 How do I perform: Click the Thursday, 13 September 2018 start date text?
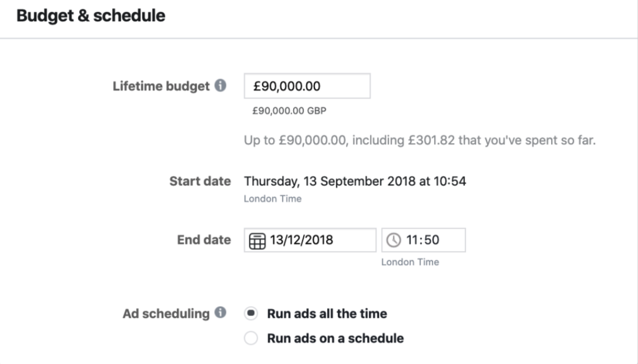tap(354, 181)
